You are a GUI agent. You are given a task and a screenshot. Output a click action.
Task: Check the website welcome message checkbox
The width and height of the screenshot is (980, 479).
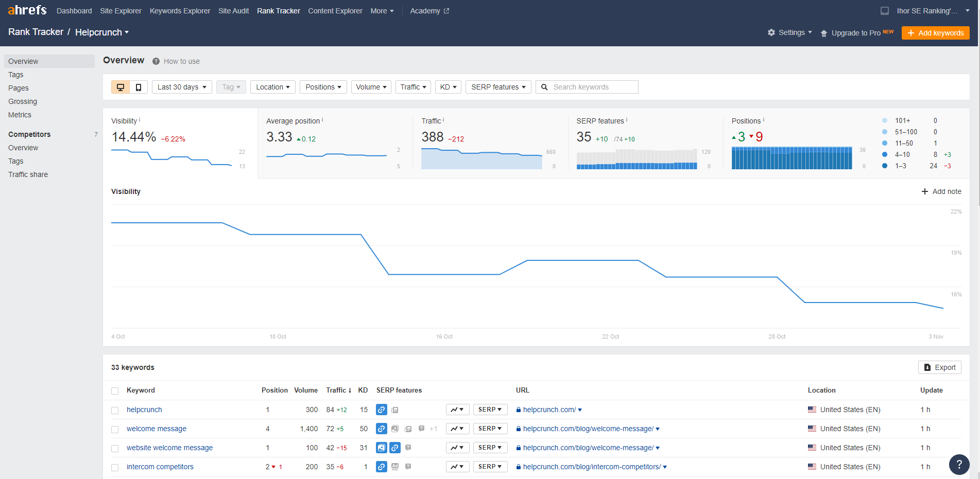(x=115, y=449)
